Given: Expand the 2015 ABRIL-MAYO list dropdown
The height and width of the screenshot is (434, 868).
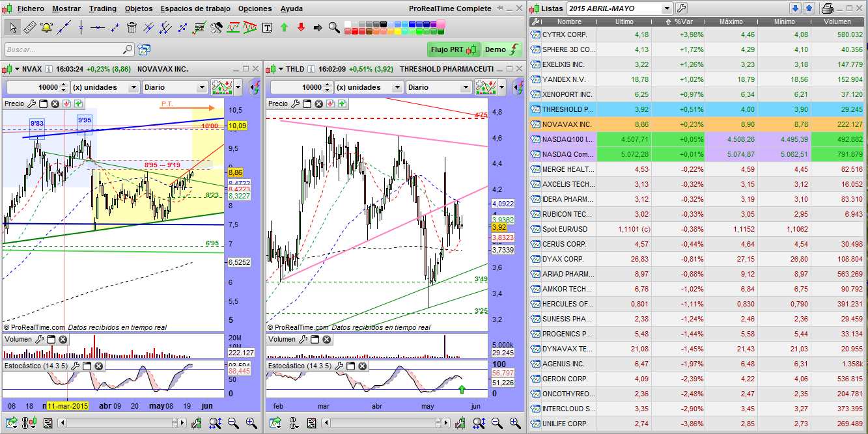Looking at the screenshot, I should 667,8.
